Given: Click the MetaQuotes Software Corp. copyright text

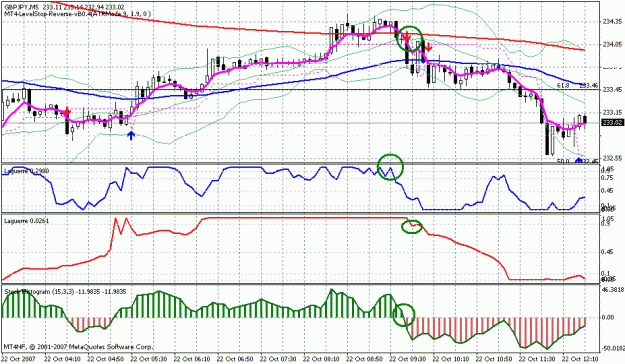Looking at the screenshot, I should point(79,347).
